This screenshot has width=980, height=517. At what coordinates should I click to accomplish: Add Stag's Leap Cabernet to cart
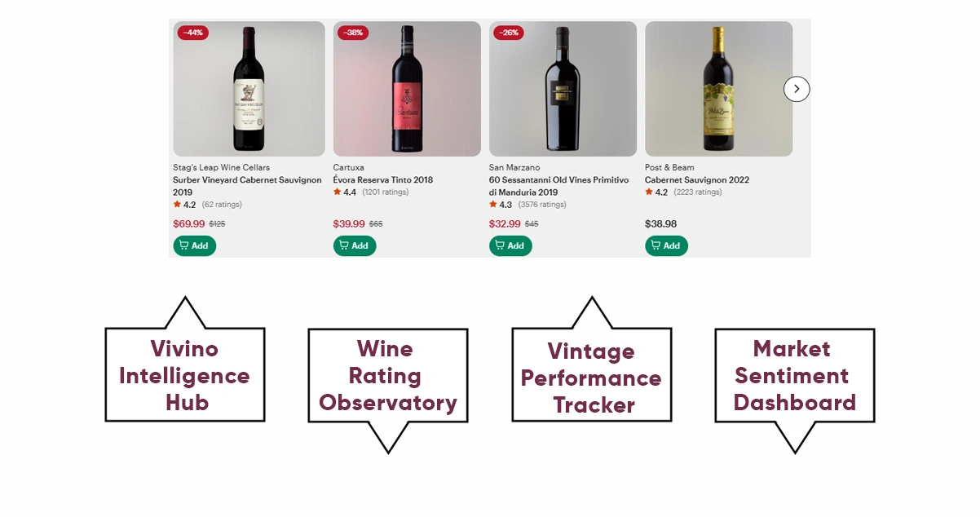point(194,245)
